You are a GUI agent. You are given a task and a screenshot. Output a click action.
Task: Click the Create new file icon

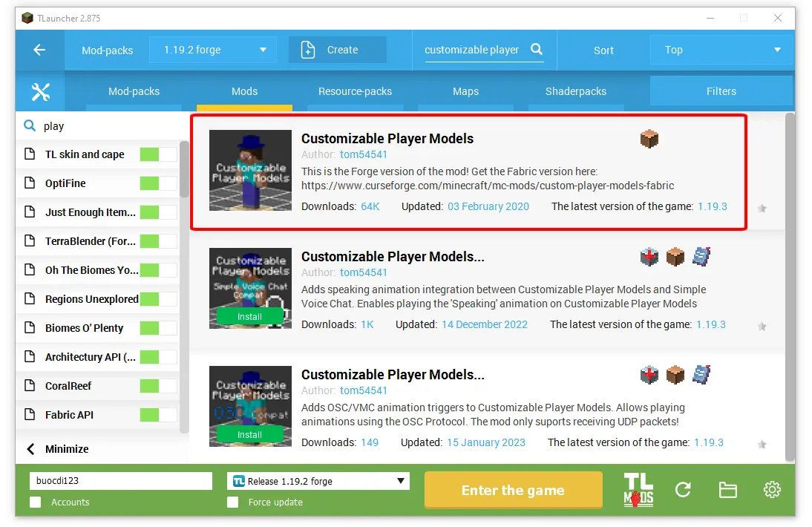click(x=307, y=50)
